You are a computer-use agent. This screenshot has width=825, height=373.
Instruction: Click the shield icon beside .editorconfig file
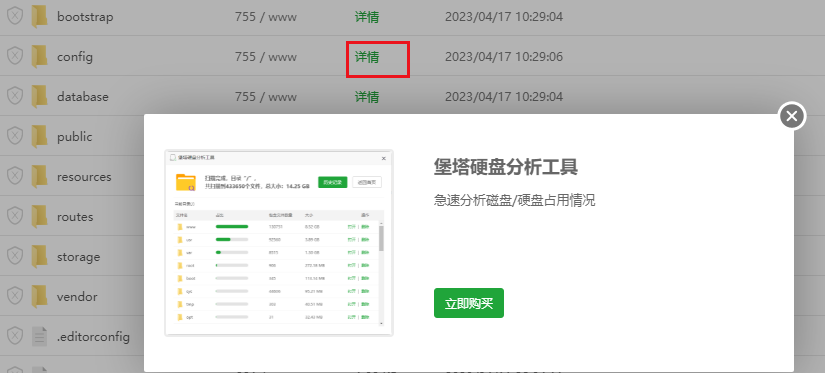pos(15,336)
